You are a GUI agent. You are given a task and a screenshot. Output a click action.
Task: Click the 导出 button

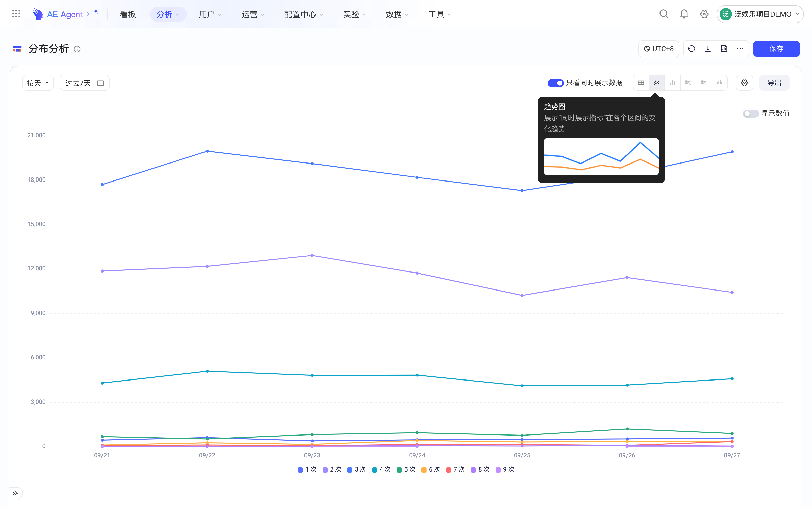(774, 83)
